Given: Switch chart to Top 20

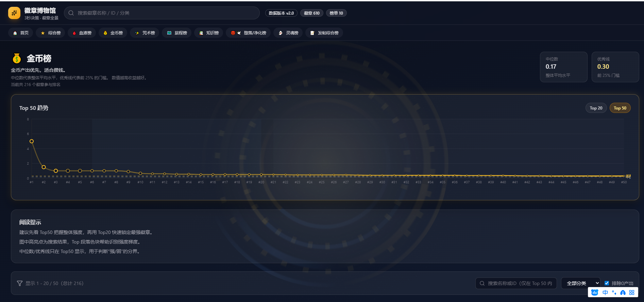Looking at the screenshot, I should [x=596, y=108].
